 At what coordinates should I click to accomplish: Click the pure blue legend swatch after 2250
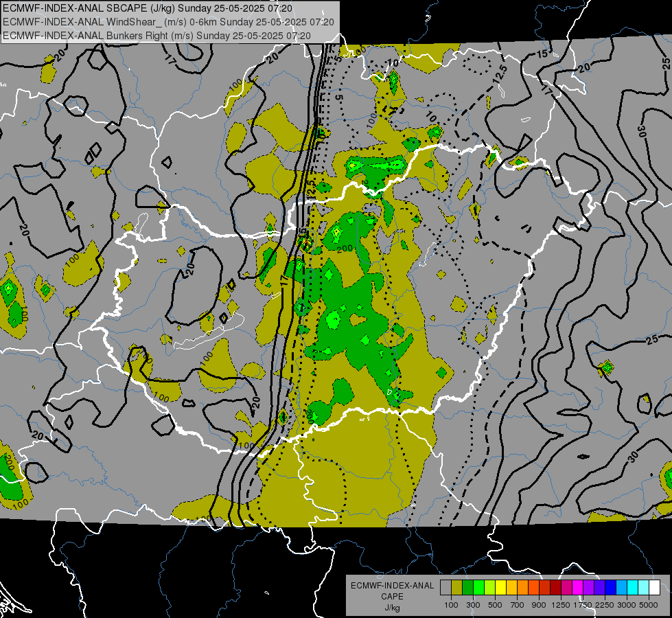coord(611,588)
